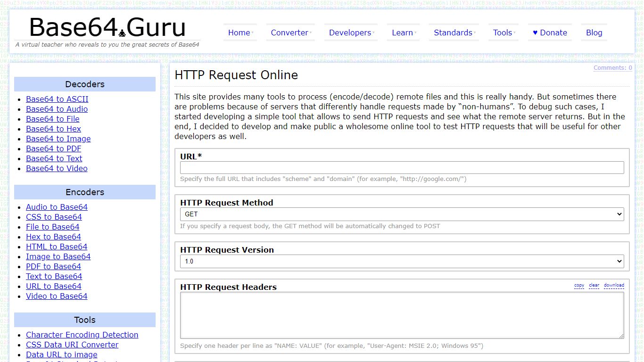Image resolution: width=644 pixels, height=362 pixels.
Task: Open HTML to Base64 encoder
Action: point(57,247)
